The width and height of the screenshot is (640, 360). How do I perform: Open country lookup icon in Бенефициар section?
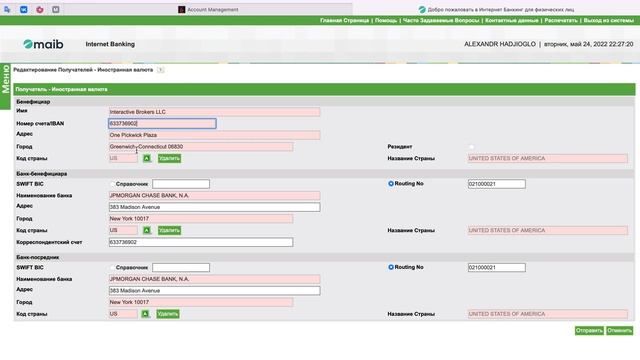(147, 158)
